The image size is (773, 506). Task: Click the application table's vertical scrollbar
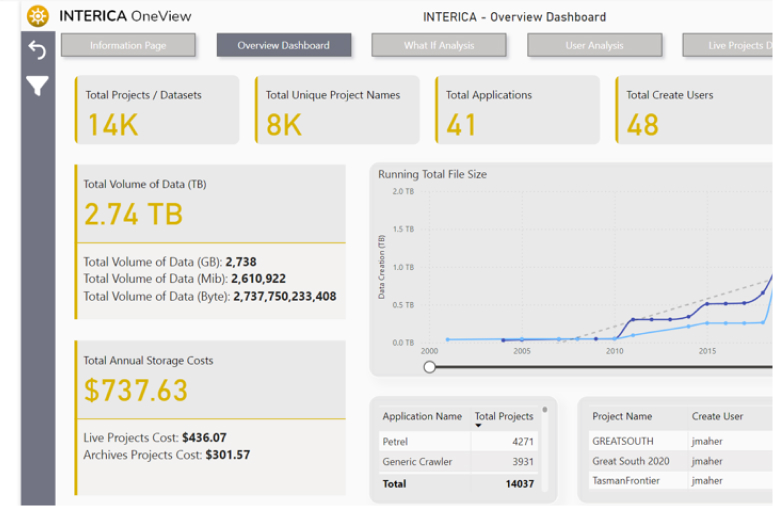pyautogui.click(x=544, y=409)
